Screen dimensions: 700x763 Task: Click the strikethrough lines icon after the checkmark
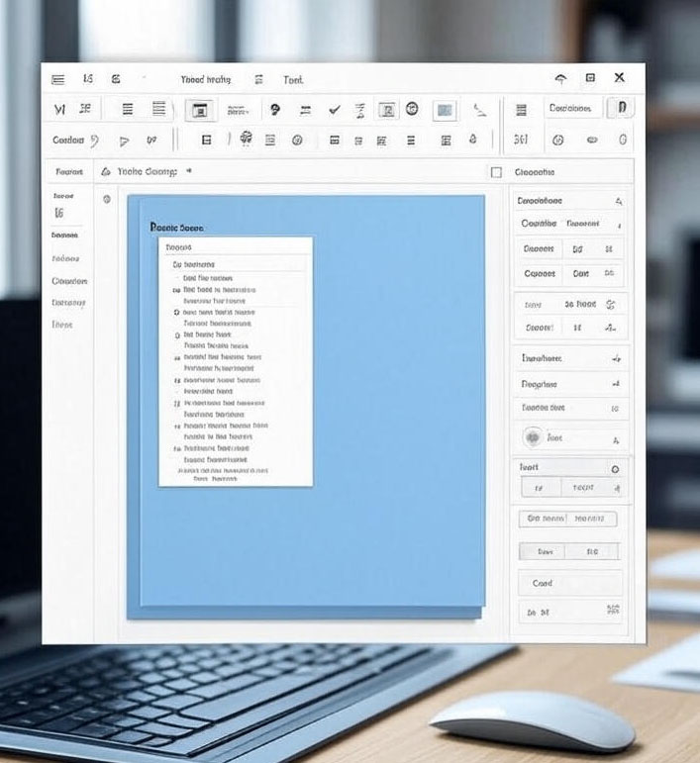coord(359,111)
